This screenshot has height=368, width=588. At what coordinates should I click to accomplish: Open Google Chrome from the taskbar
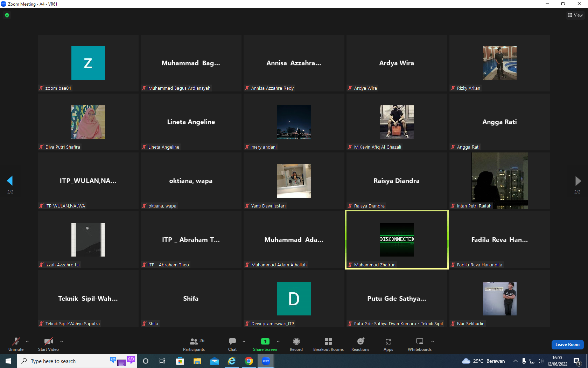[x=249, y=361]
